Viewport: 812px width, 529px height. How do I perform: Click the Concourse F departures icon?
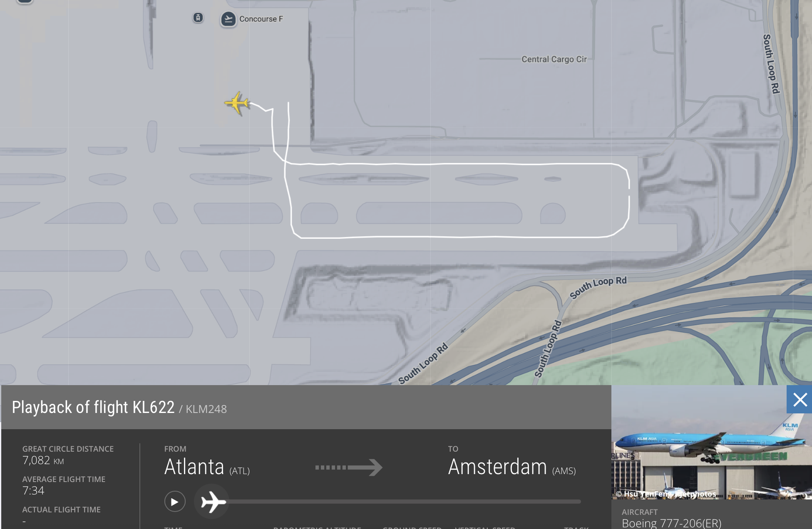click(228, 19)
